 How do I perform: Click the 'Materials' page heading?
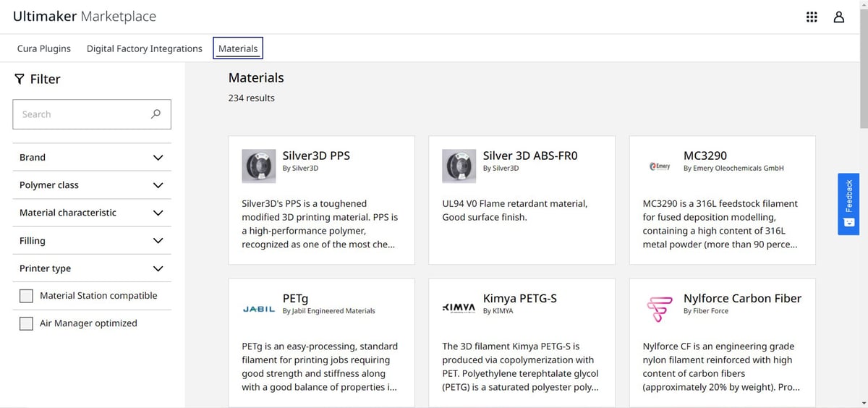pos(256,77)
